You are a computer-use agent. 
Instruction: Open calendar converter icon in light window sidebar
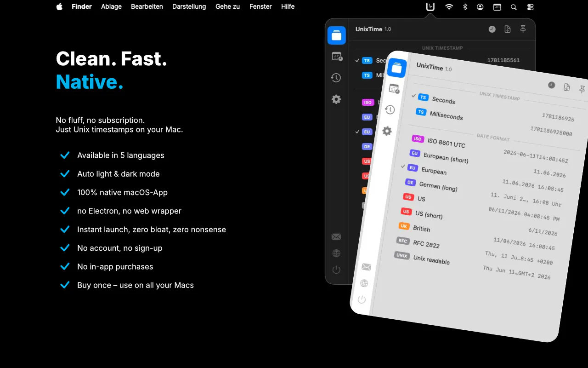(x=394, y=89)
